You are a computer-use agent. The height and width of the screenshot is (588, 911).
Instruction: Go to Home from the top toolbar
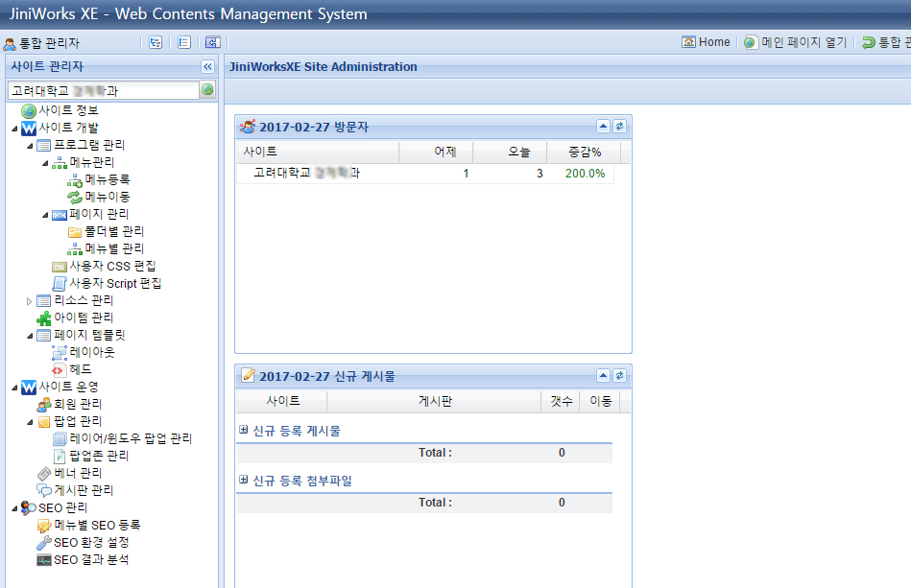point(706,42)
